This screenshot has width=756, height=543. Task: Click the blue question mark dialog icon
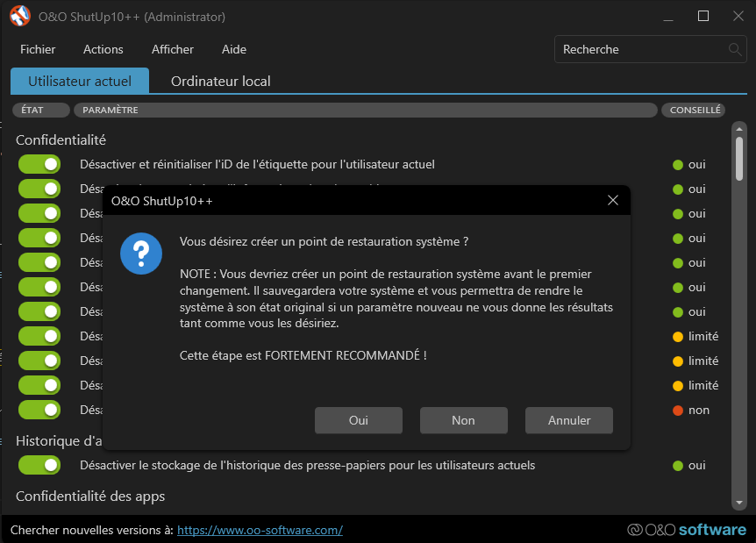pyautogui.click(x=141, y=254)
